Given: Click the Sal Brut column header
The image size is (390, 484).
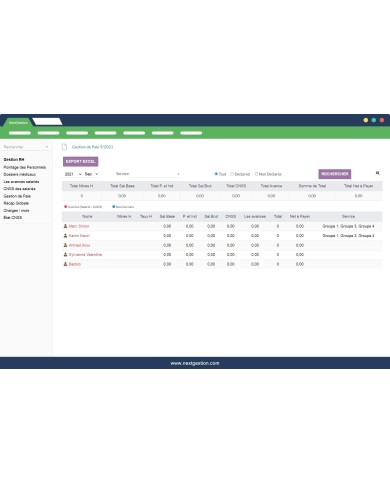Looking at the screenshot, I should 211,216.
